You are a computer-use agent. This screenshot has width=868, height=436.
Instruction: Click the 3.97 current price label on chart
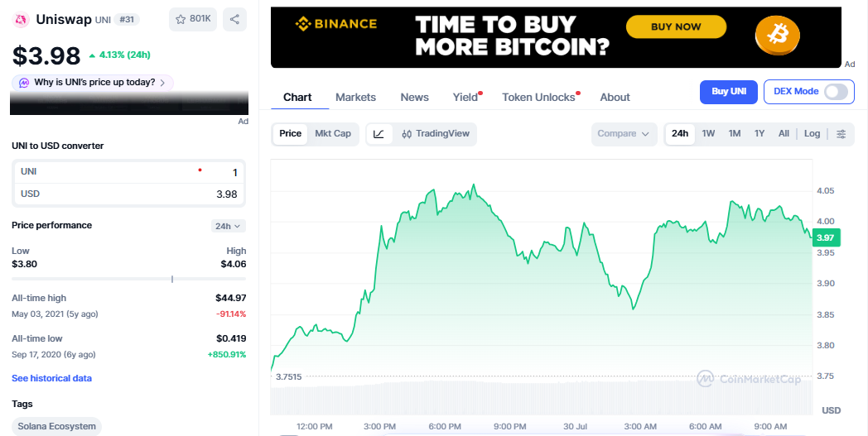click(x=826, y=237)
